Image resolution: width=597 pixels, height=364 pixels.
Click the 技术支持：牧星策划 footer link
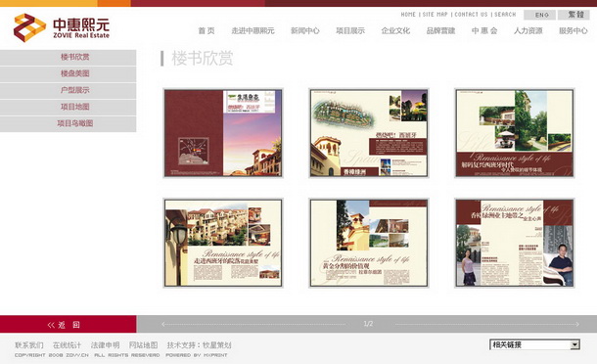(199, 345)
